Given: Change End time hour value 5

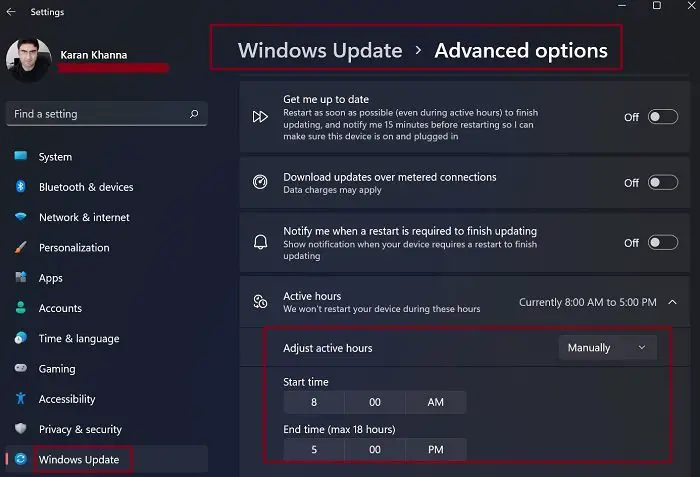Looking at the screenshot, I should point(314,450).
